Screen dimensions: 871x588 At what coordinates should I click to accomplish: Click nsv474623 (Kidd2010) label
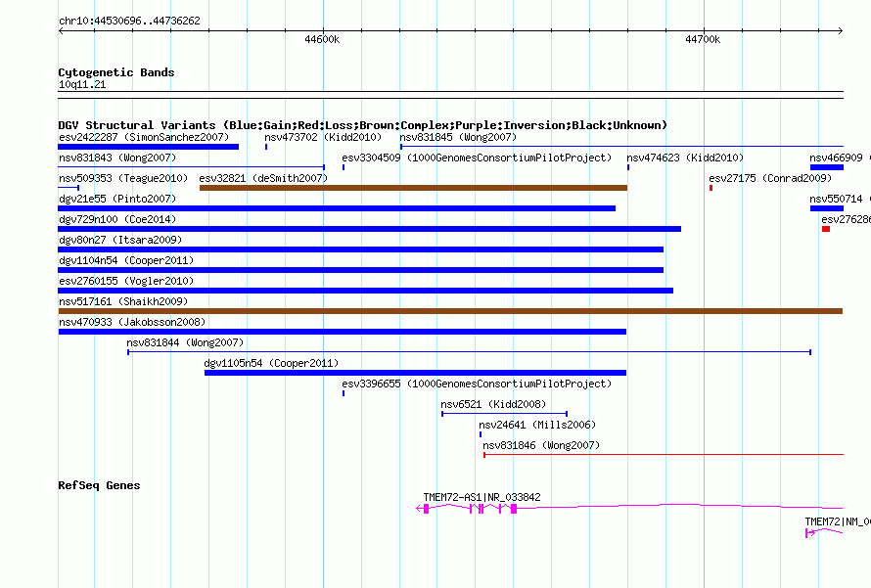click(x=685, y=158)
